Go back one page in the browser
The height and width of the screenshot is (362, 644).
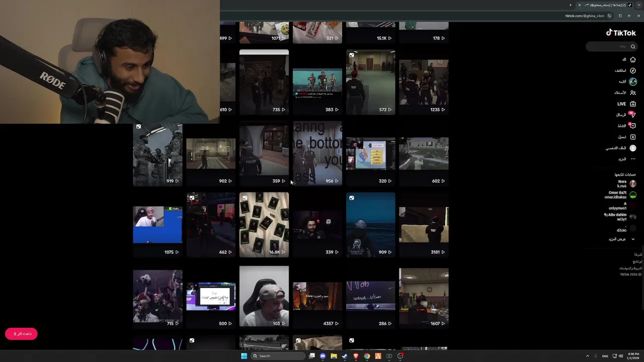[x=637, y=16]
